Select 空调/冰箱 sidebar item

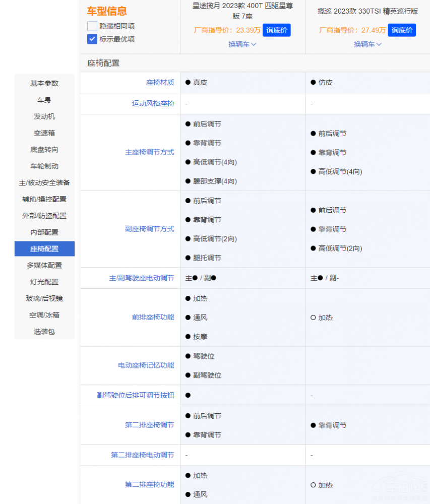tap(44, 315)
